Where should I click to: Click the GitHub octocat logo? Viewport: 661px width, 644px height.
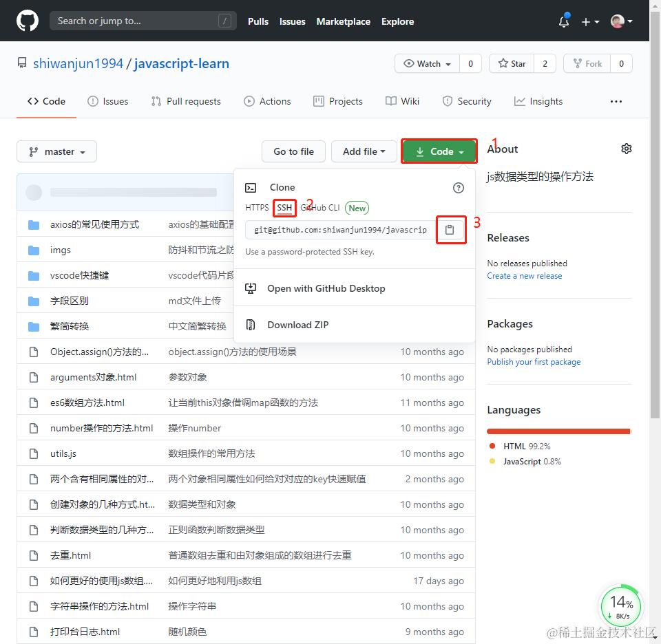point(28,21)
